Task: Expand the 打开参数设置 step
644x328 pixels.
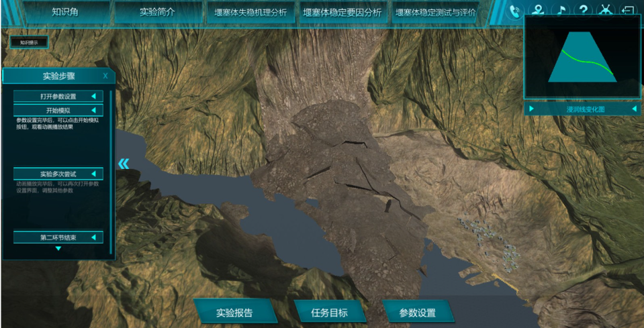Action: pyautogui.click(x=58, y=96)
